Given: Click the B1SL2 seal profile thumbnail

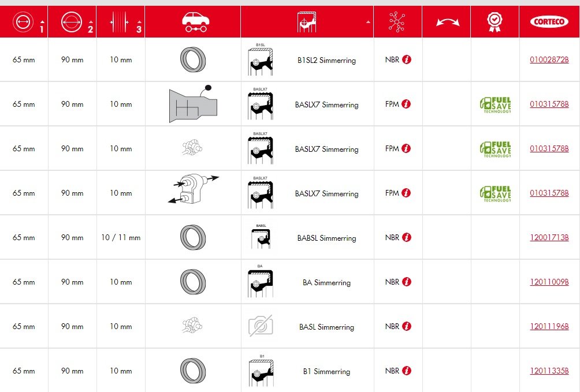Looking at the screenshot, I should [x=261, y=59].
